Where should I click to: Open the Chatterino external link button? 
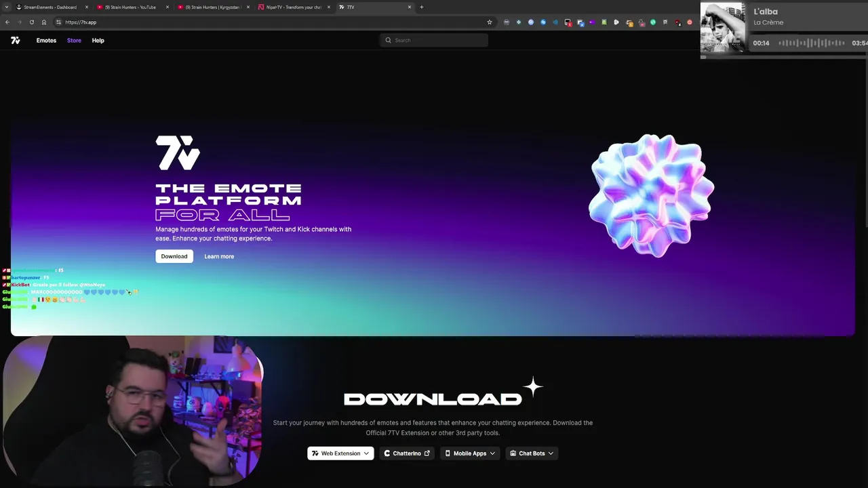point(407,453)
